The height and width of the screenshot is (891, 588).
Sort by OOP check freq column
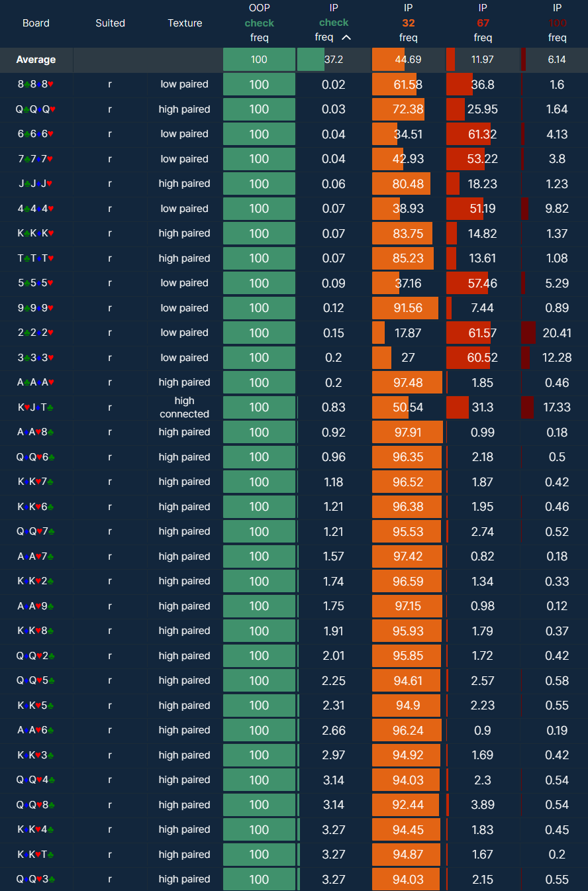259,23
